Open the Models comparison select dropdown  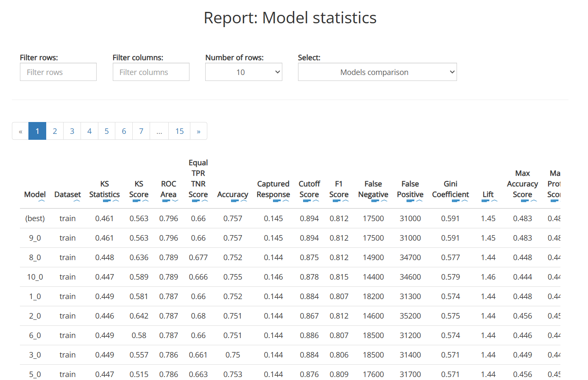(377, 72)
